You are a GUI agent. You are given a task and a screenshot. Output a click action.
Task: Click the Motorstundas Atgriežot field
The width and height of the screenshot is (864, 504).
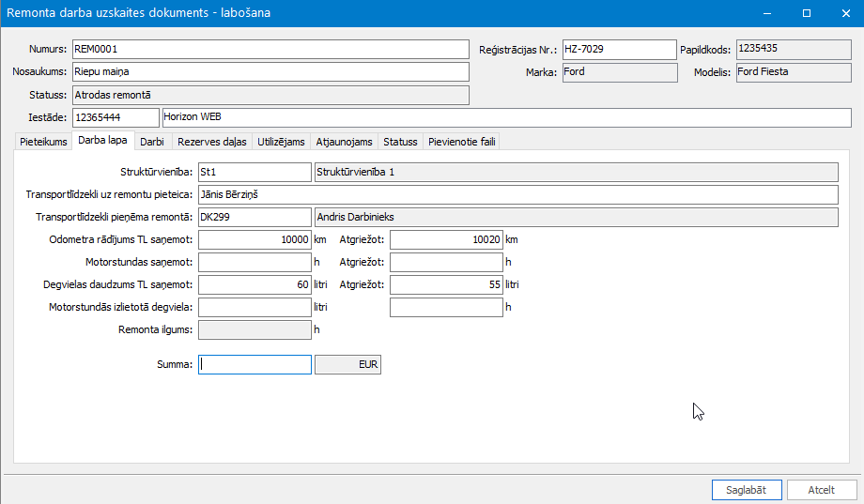pyautogui.click(x=446, y=262)
